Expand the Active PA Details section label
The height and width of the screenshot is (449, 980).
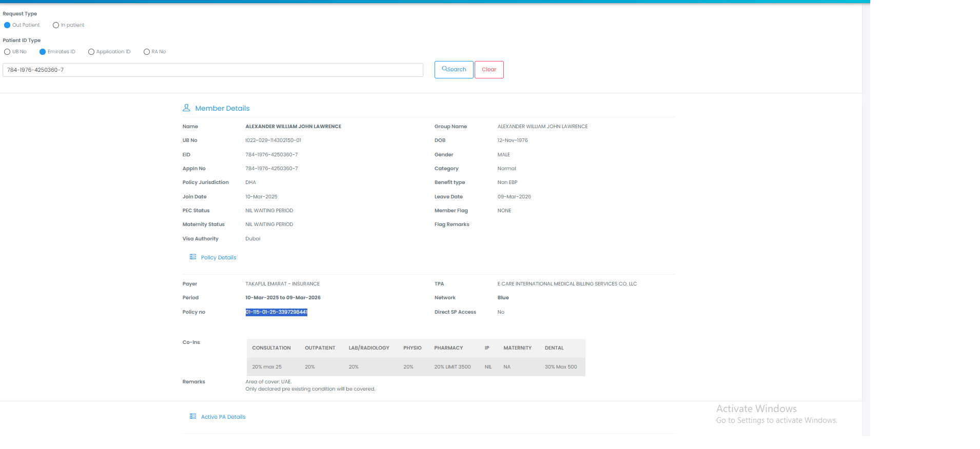(223, 417)
